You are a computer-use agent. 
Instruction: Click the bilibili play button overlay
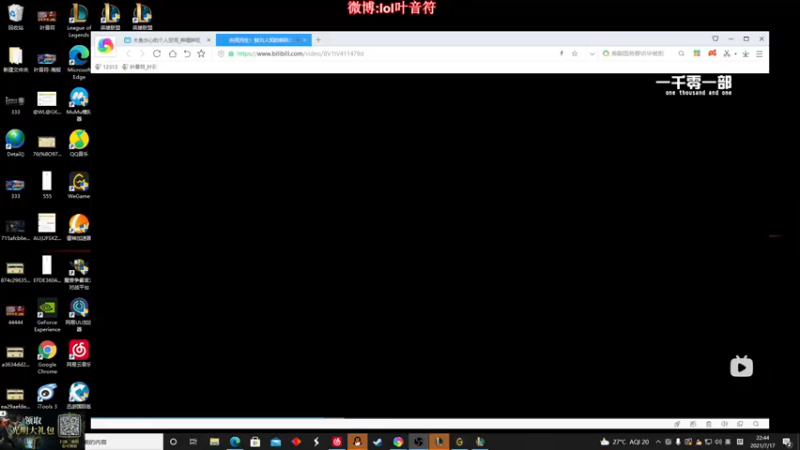[741, 366]
